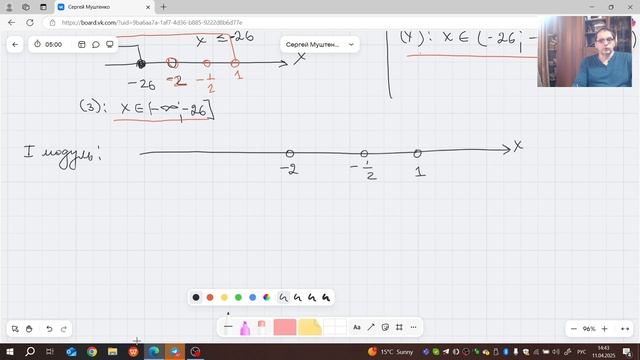Screen dimensions: 640x360
Task: Insert a table grid
Action: pos(335,327)
